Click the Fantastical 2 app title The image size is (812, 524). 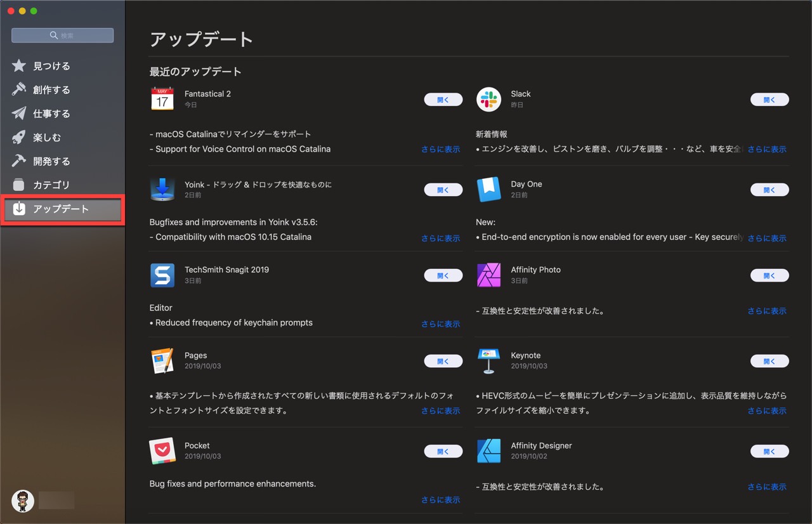point(207,94)
